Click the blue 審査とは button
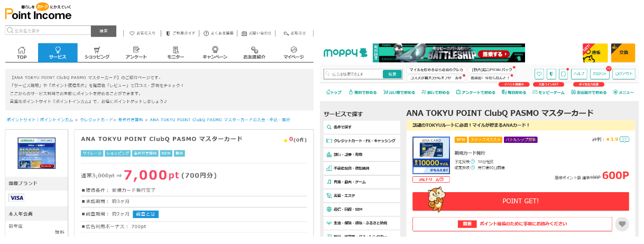The height and width of the screenshot is (244, 644). tap(145, 214)
